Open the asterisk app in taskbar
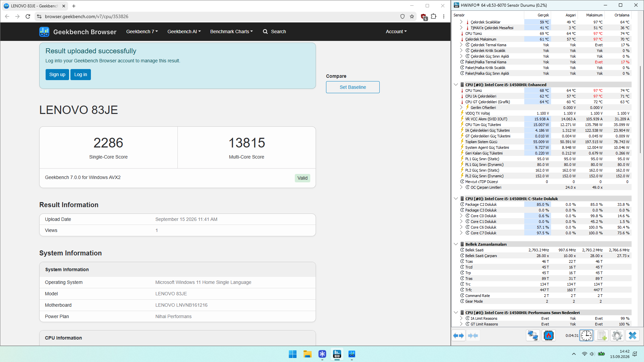The image size is (644, 362). tap(322, 354)
